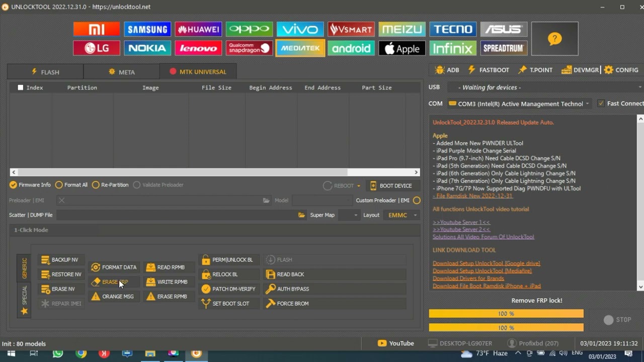The height and width of the screenshot is (362, 644).
Task: Switch to the FLASH tab
Action: [45, 72]
